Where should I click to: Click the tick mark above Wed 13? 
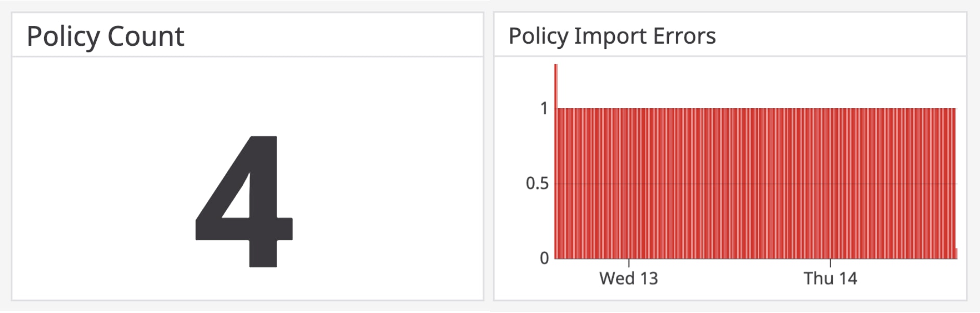pos(629,263)
